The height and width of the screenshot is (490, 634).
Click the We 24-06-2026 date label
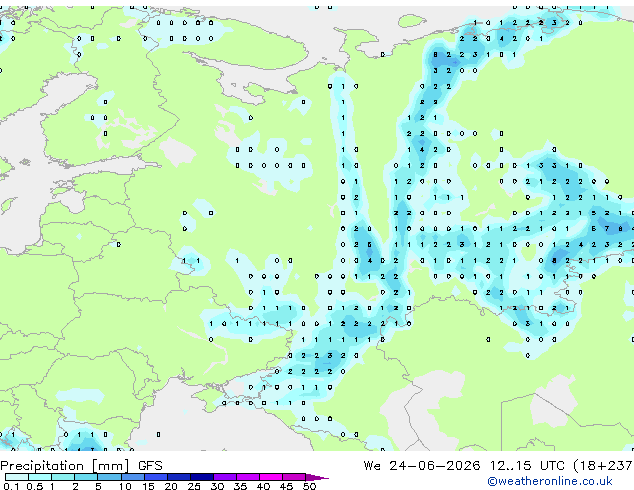tap(422, 466)
